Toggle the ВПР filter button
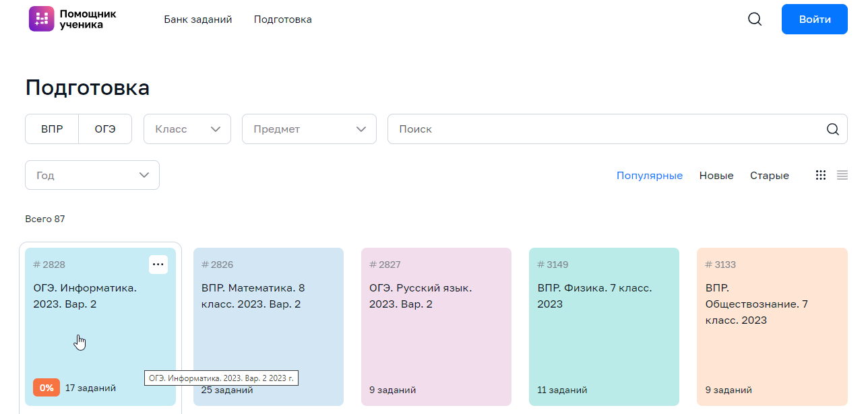868x414 pixels. pos(52,129)
